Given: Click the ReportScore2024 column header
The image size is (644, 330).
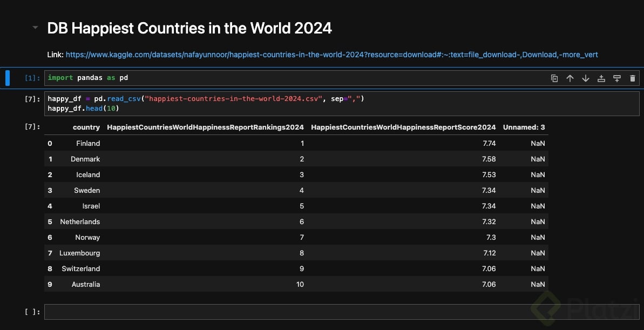Looking at the screenshot, I should coord(403,127).
